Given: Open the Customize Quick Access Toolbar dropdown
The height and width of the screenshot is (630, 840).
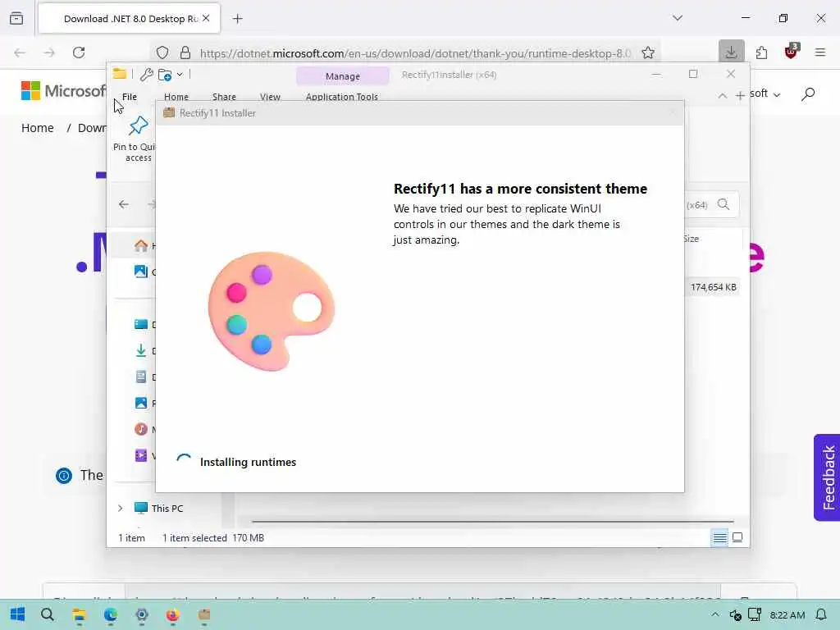Looking at the screenshot, I should (180, 75).
